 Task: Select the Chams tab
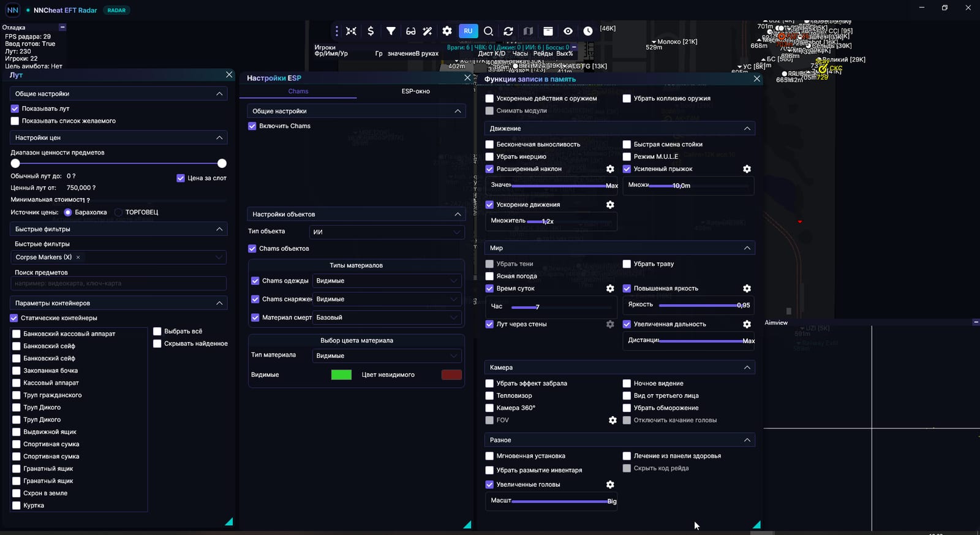(x=298, y=91)
